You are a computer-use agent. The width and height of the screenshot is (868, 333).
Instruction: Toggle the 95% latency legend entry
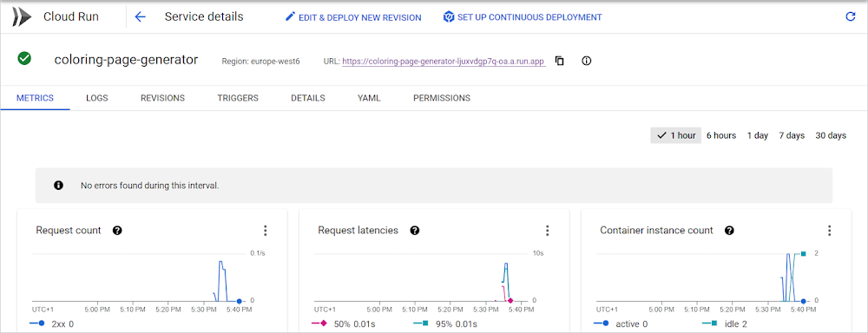pos(445,323)
